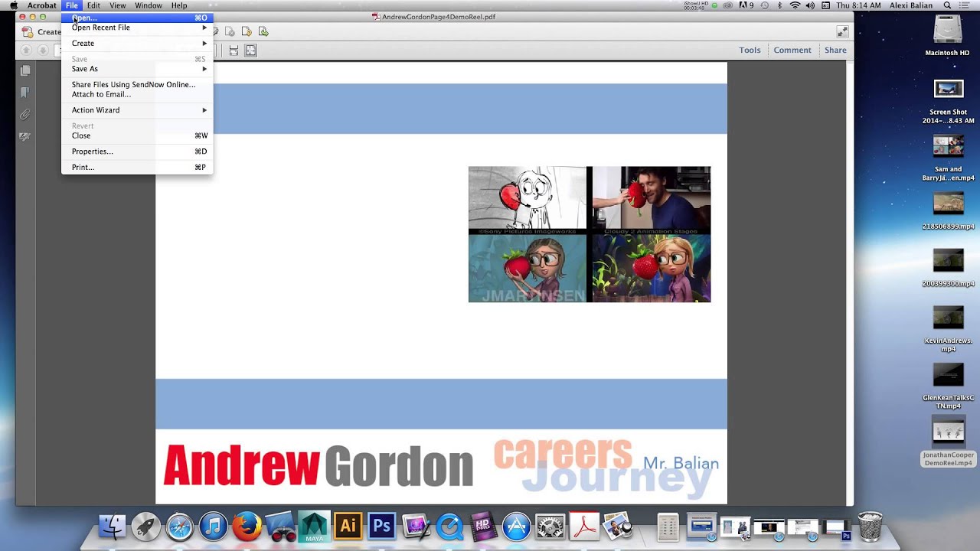Screen dimensions: 980x551
Task: Open the Tools pane
Action: coord(750,51)
